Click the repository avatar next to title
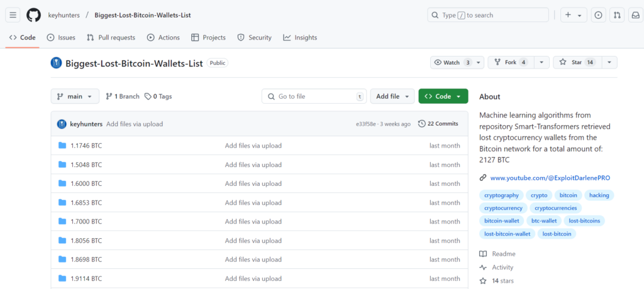Image resolution: width=644 pixels, height=289 pixels. point(56,63)
